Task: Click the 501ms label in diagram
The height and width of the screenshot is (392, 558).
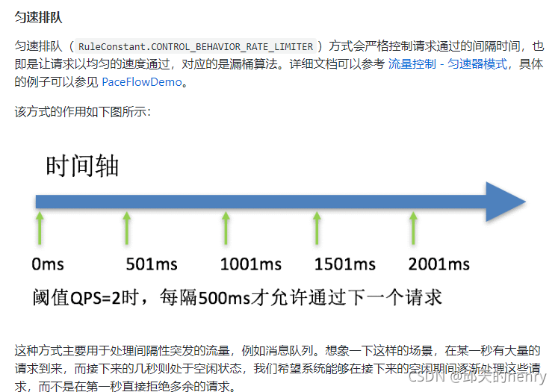Action: point(152,264)
